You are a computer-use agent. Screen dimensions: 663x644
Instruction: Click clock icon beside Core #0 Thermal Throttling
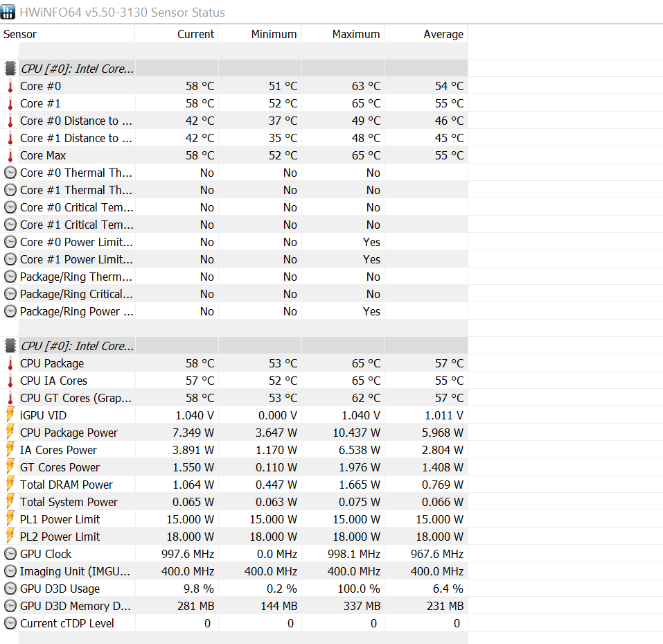[x=10, y=173]
